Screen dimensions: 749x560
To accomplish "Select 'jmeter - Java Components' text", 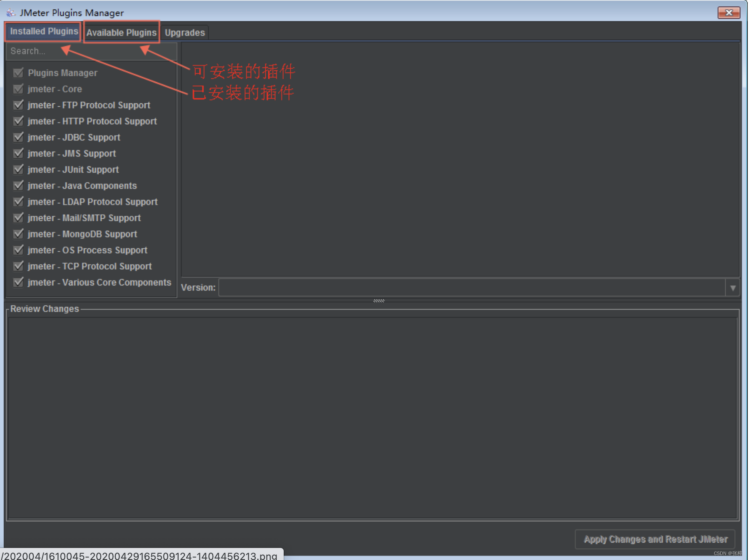I will click(82, 186).
